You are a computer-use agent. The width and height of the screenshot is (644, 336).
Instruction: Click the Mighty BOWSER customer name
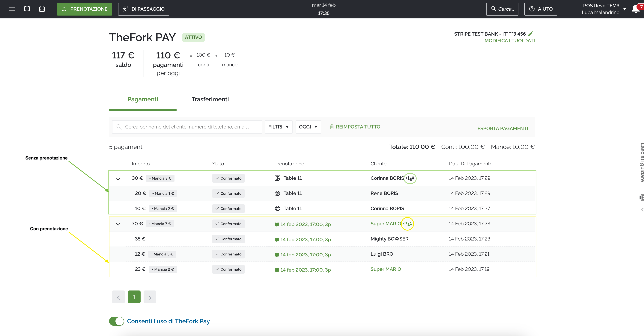pos(389,239)
